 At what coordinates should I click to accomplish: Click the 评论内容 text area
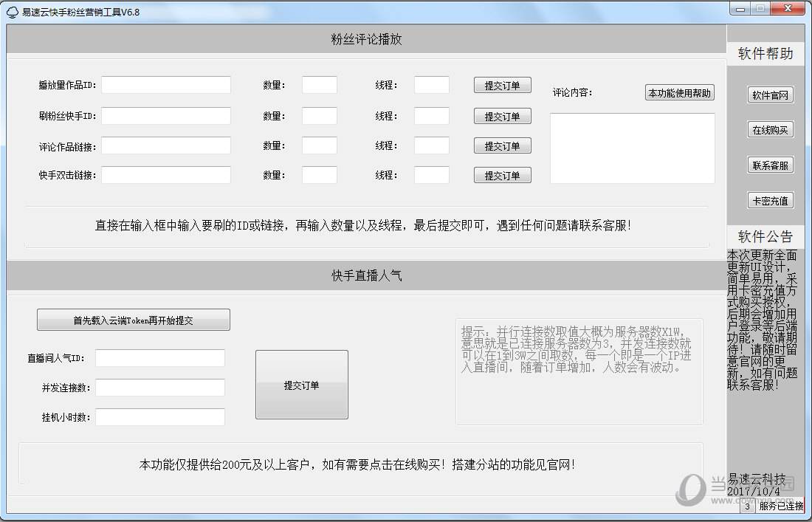(632, 148)
